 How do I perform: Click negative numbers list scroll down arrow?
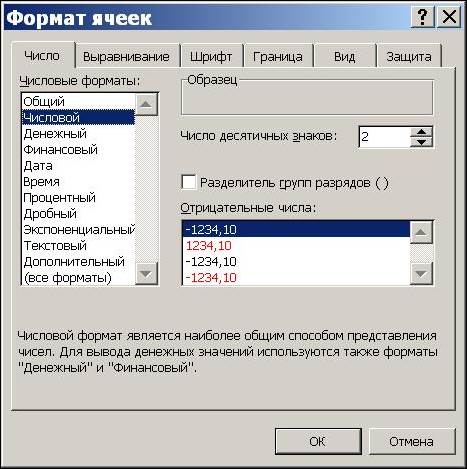[x=421, y=274]
